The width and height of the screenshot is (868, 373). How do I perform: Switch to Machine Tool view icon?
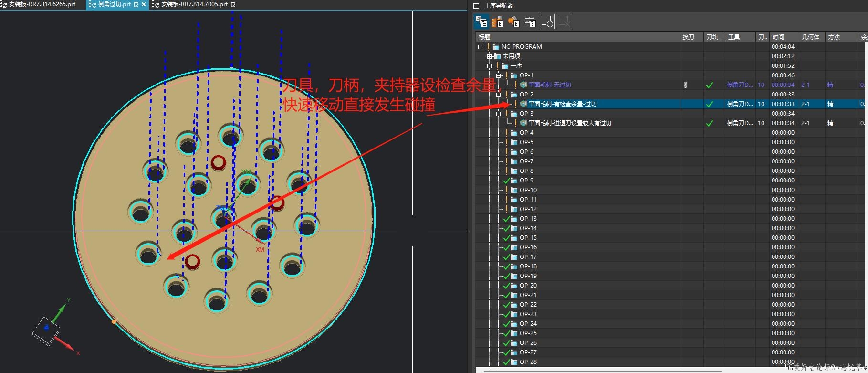click(x=498, y=21)
